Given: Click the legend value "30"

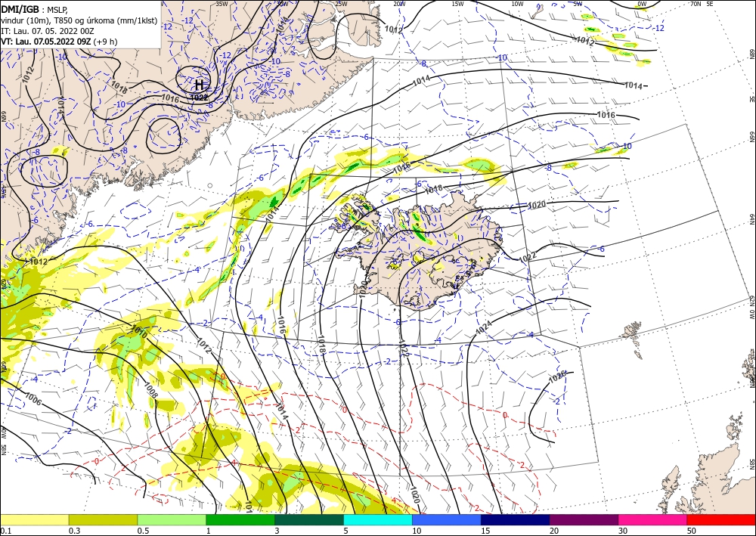Looking at the screenshot, I should coord(623,531).
